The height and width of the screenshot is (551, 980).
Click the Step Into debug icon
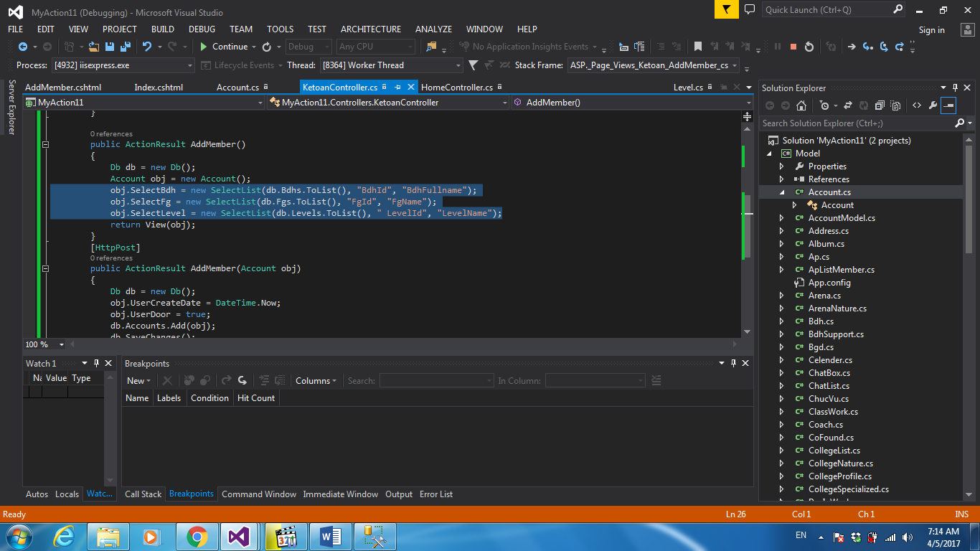(x=867, y=47)
